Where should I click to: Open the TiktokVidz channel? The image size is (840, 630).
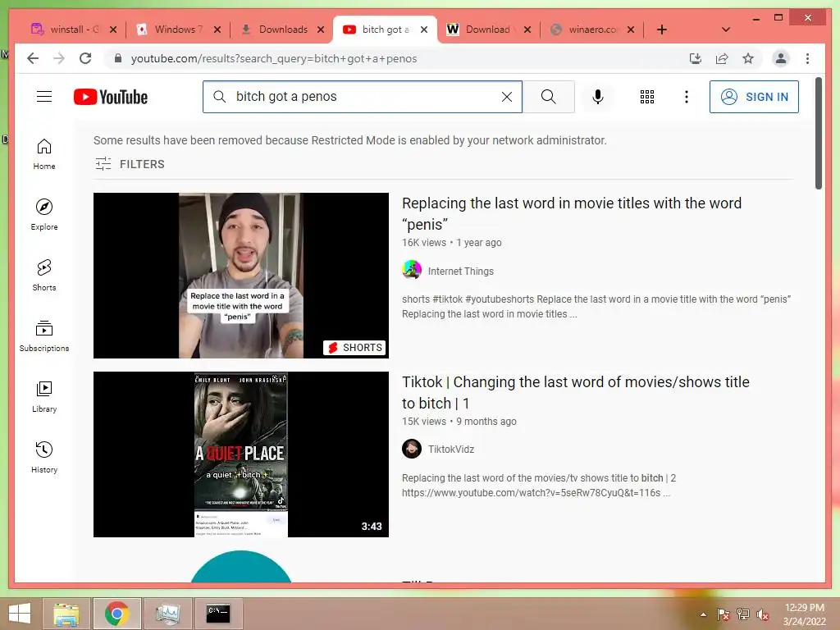tap(451, 449)
